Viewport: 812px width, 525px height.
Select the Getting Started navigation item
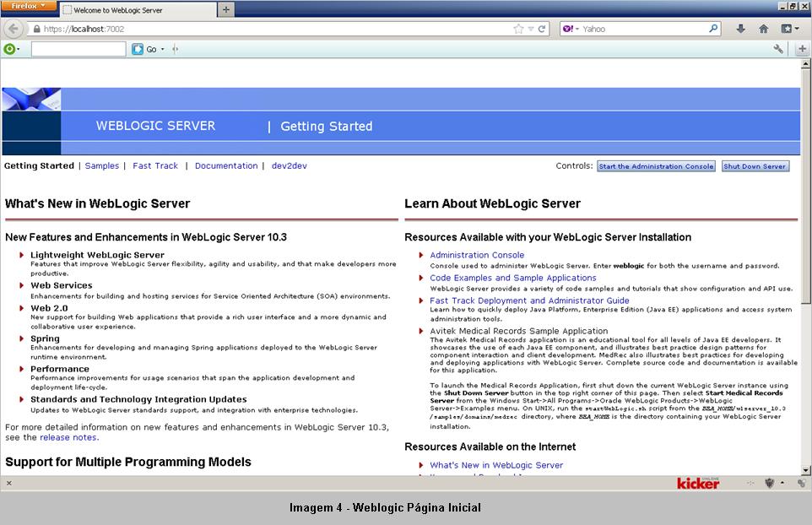point(39,165)
